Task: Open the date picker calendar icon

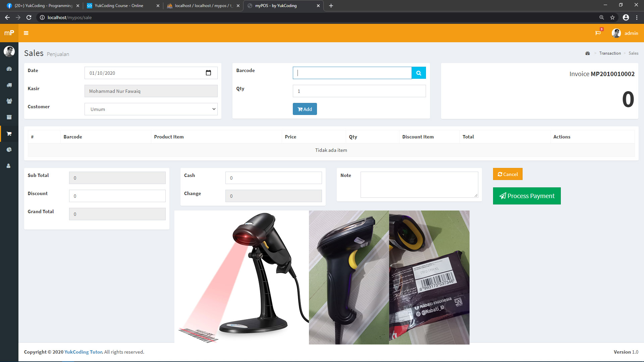Action: point(208,73)
